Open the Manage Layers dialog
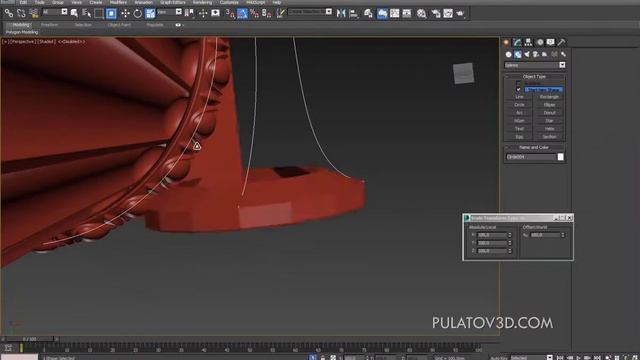Viewport: 640px width, 360px height. (x=368, y=13)
